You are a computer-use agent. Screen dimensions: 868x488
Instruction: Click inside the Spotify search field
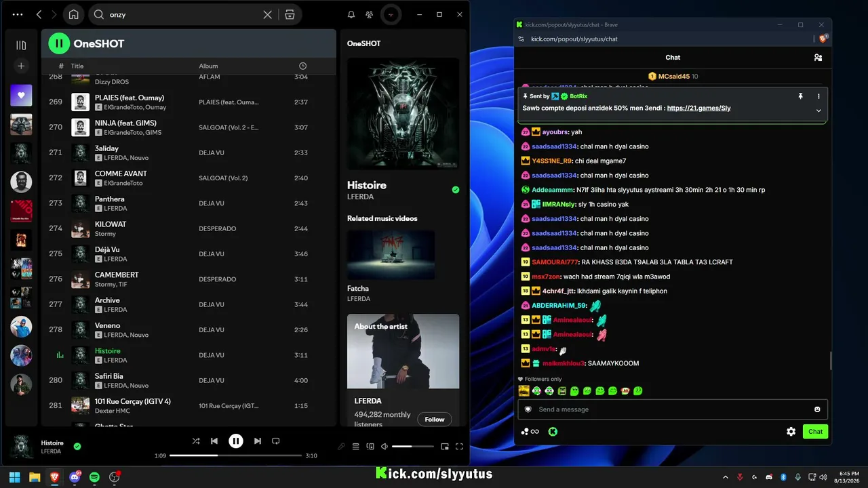point(183,14)
